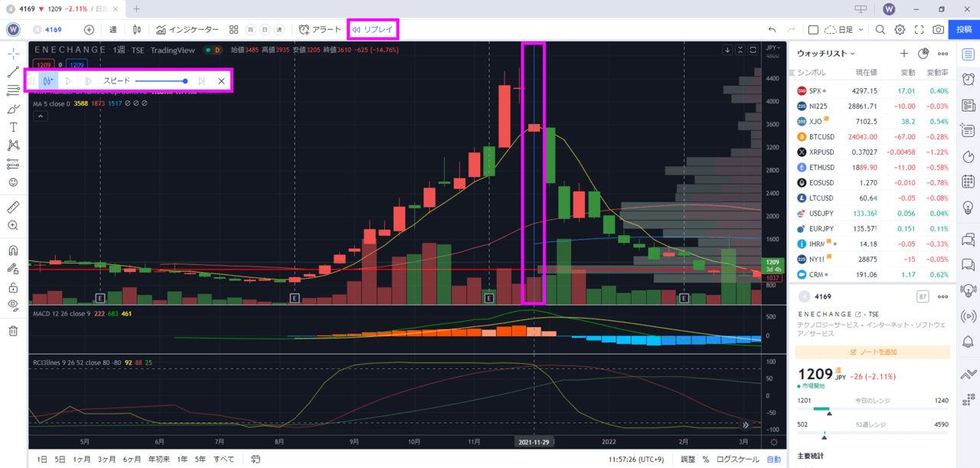Open watchlist more options dots

[x=943, y=54]
